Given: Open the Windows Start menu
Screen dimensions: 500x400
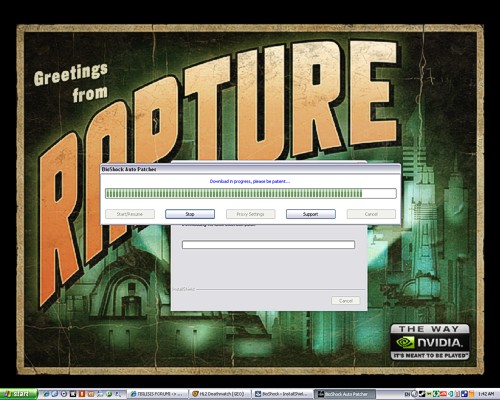Looking at the screenshot, I should point(18,394).
